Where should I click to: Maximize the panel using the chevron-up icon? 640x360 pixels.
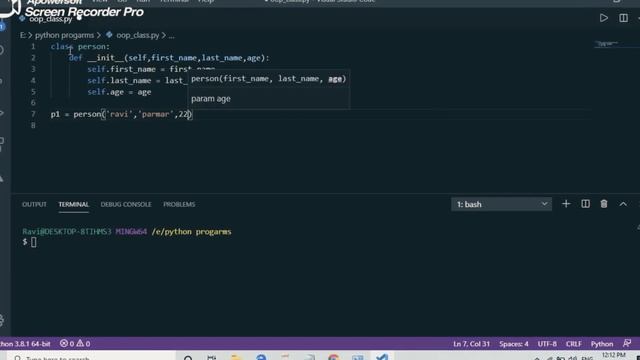coord(623,204)
